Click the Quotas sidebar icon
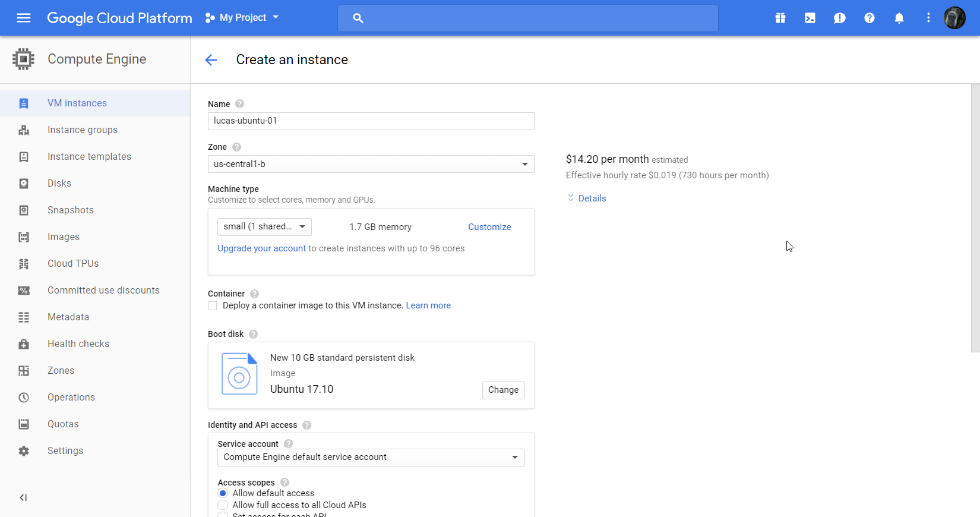This screenshot has height=517, width=980. coord(24,424)
